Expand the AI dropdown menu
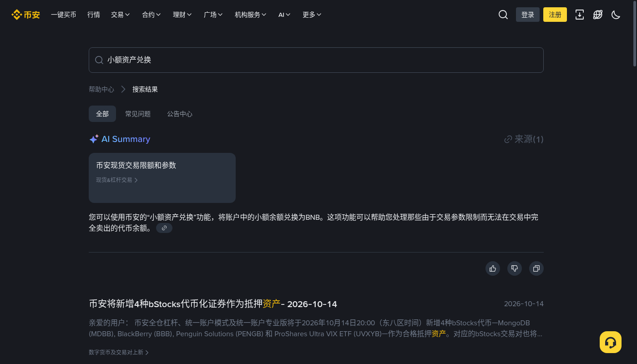The height and width of the screenshot is (364, 637). [284, 15]
